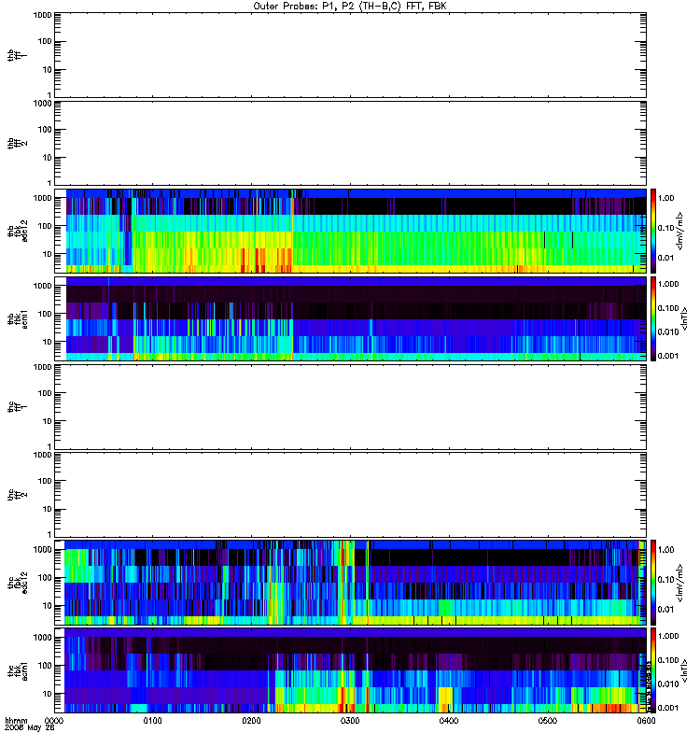Image resolution: width=700 pixels, height=747 pixels.
Task: Click the thc fbk edc12 spectrogram panel
Action: tap(350, 583)
